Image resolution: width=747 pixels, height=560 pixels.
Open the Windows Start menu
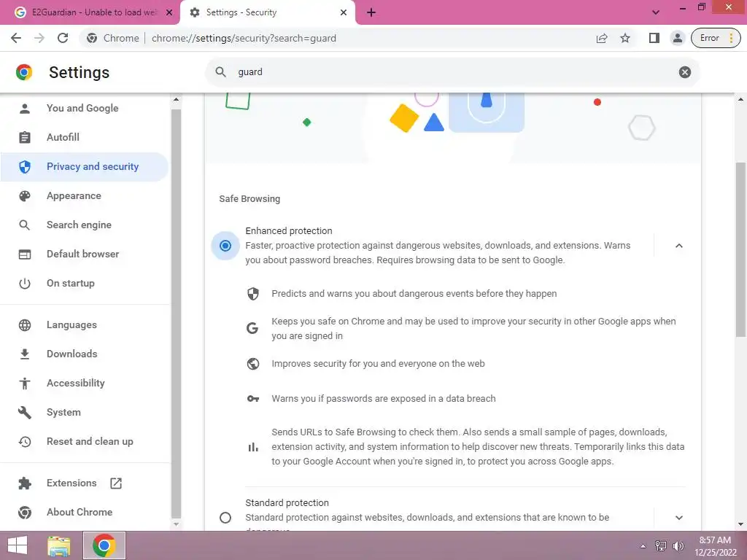click(18, 545)
